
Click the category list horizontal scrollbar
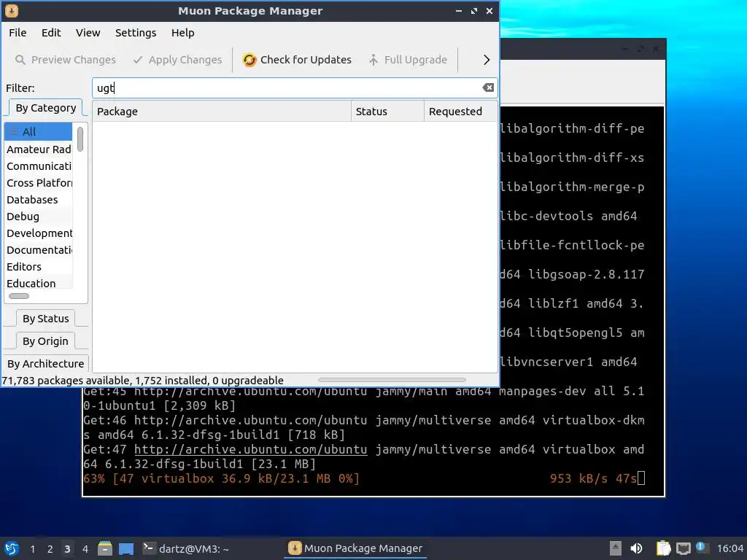tap(19, 296)
